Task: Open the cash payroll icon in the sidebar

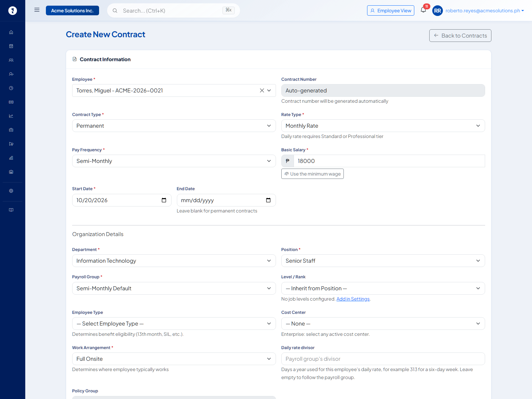Action: coord(11,102)
